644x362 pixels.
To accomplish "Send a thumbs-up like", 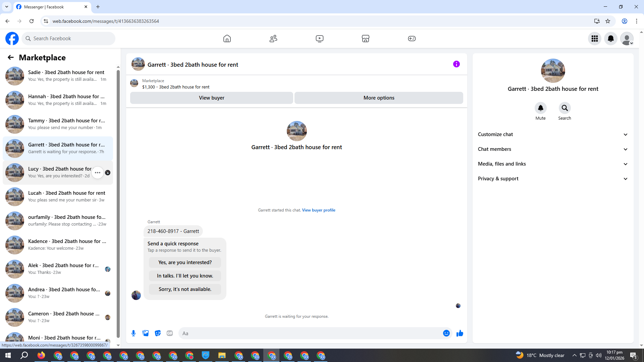I will (x=460, y=333).
